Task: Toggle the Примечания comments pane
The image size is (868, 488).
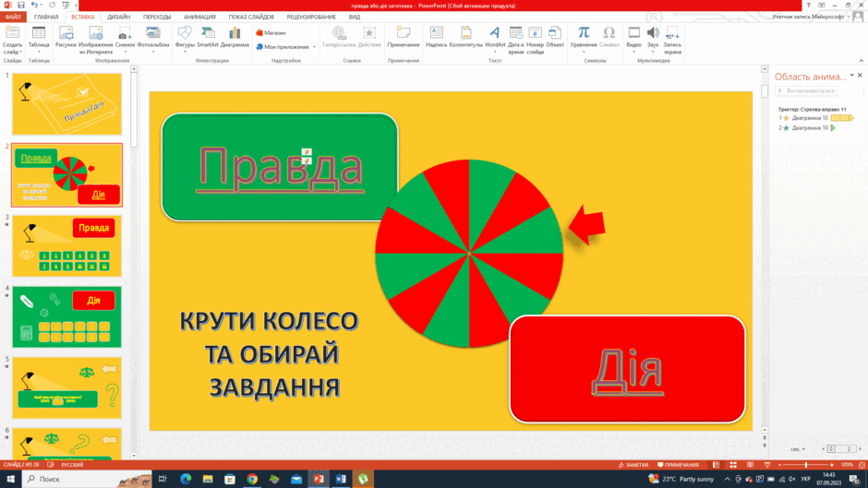Action: [x=678, y=465]
